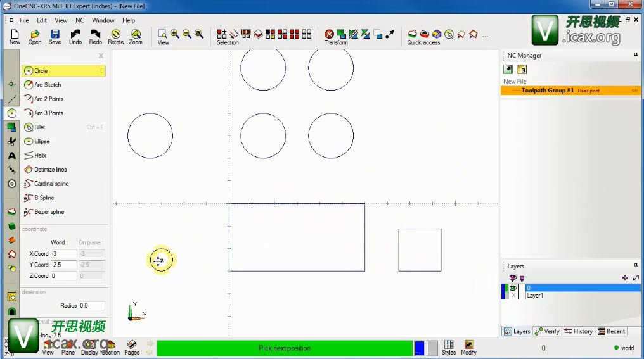
Task: Select the Circle tool in list
Action: point(63,70)
